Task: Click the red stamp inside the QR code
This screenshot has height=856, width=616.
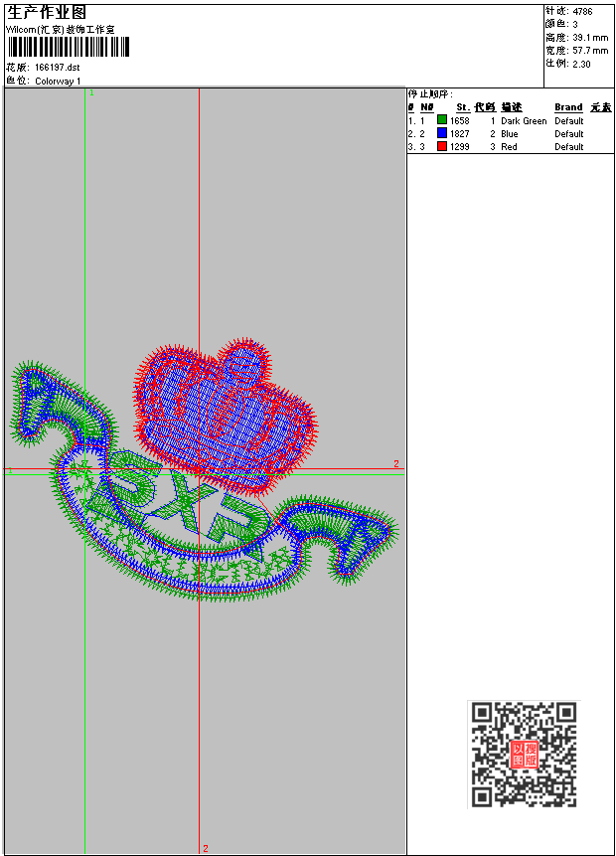Action: 525,755
